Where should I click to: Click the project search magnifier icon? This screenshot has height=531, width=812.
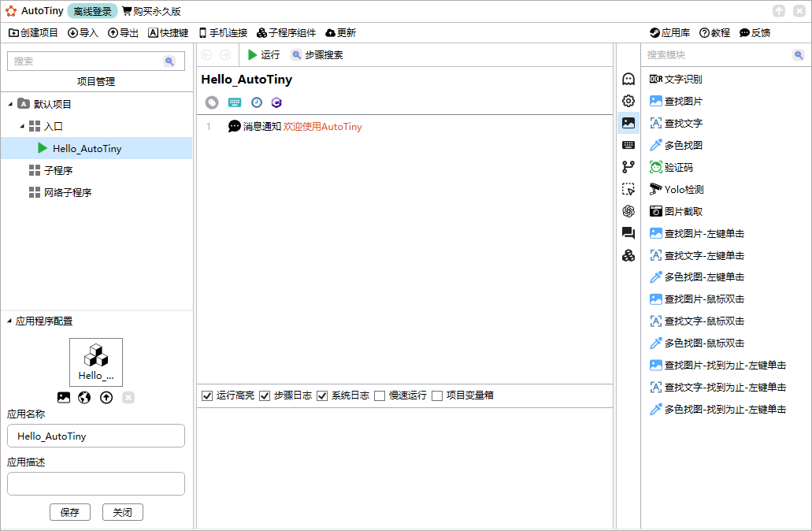pos(169,61)
